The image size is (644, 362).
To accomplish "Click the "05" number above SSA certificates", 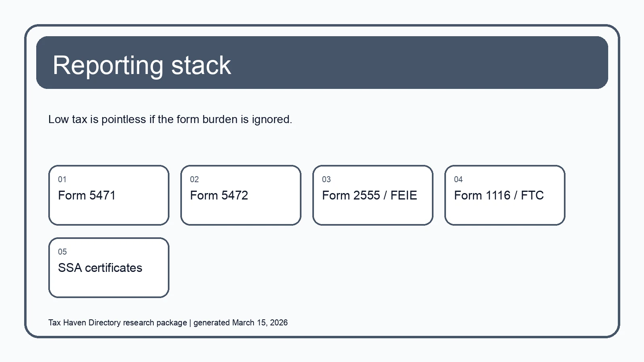I will [x=62, y=252].
